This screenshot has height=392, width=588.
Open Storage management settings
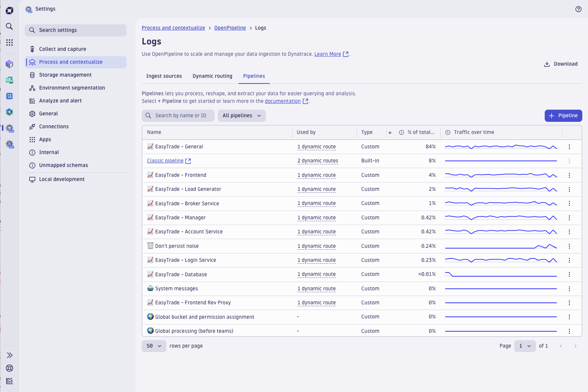click(76, 75)
